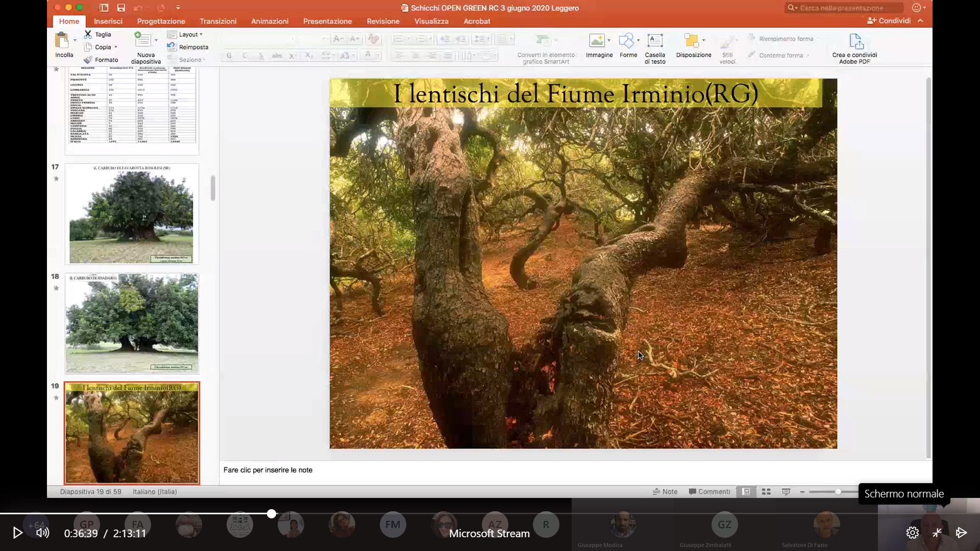Add a Casella di testo

point(655,41)
